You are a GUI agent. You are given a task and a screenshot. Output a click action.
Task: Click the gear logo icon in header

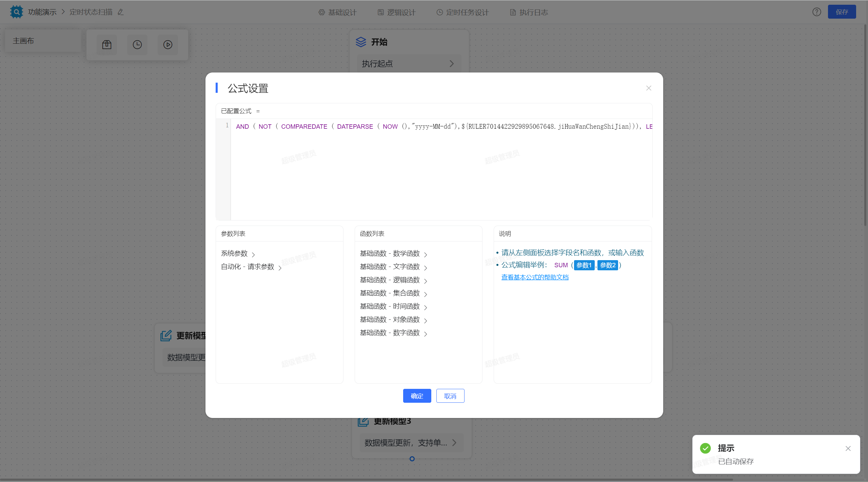point(16,12)
